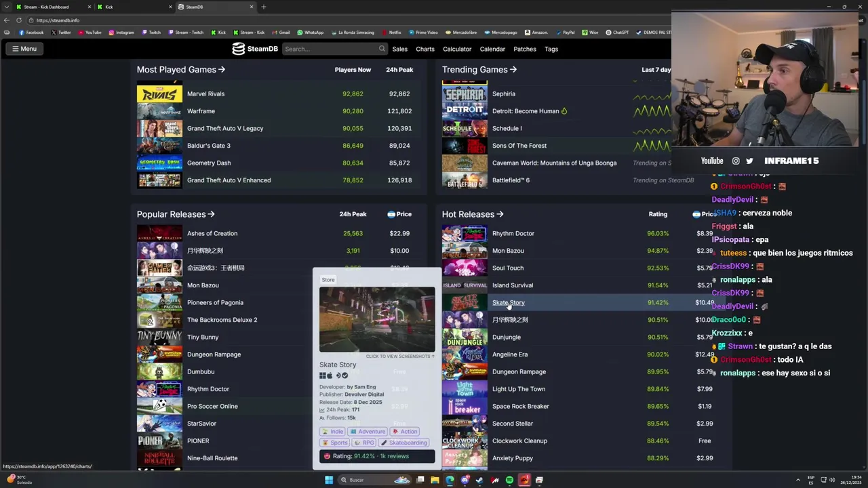Open the WhatsApp bookmark
The width and height of the screenshot is (868, 488).
pyautogui.click(x=311, y=33)
